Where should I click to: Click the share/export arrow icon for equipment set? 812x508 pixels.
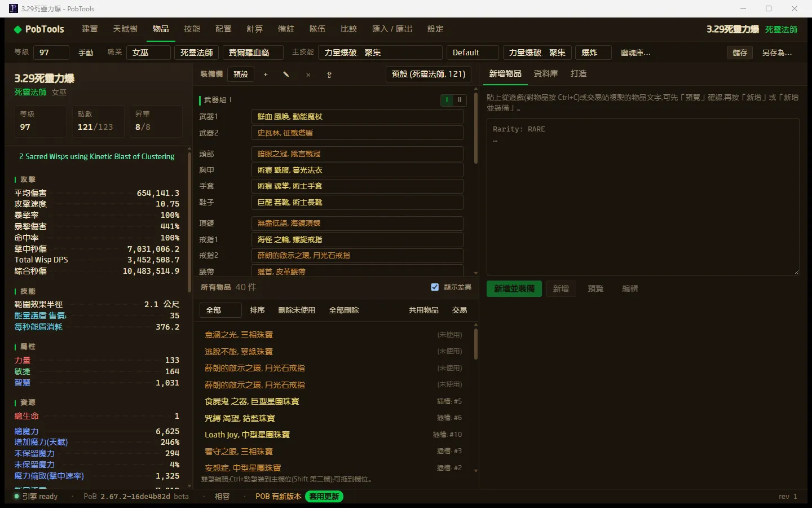tap(329, 75)
